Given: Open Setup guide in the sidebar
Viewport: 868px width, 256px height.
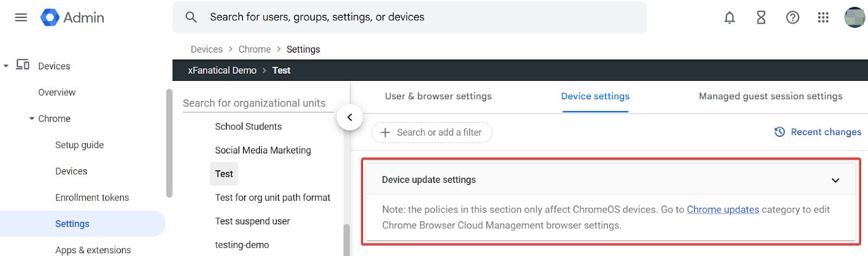Looking at the screenshot, I should pyautogui.click(x=79, y=145).
